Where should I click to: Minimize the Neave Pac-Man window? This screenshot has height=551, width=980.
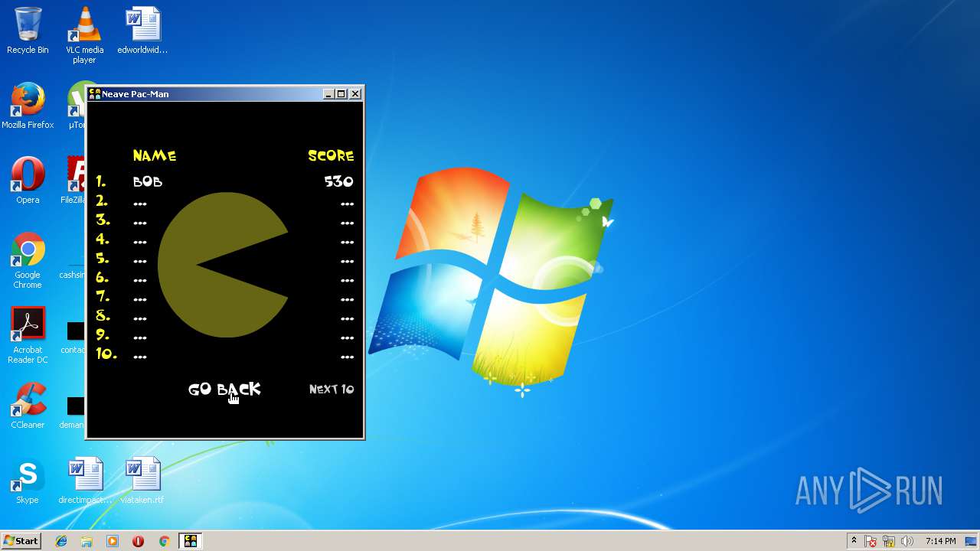(x=328, y=94)
